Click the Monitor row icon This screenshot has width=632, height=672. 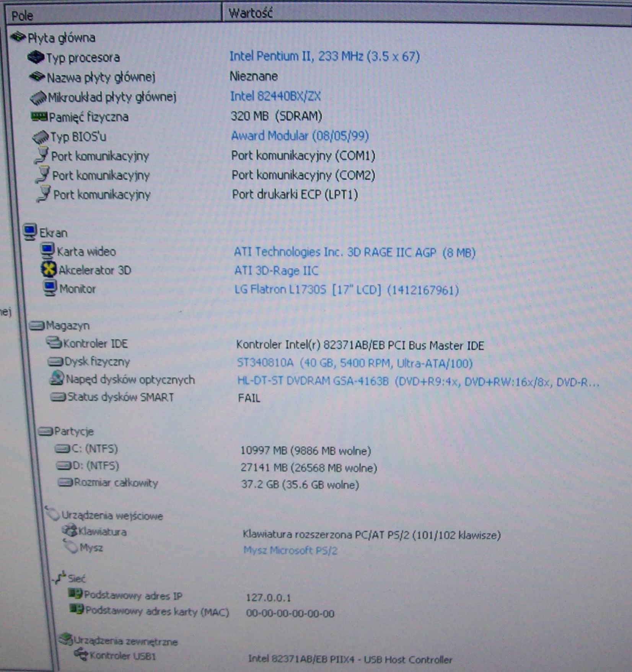click(x=50, y=288)
